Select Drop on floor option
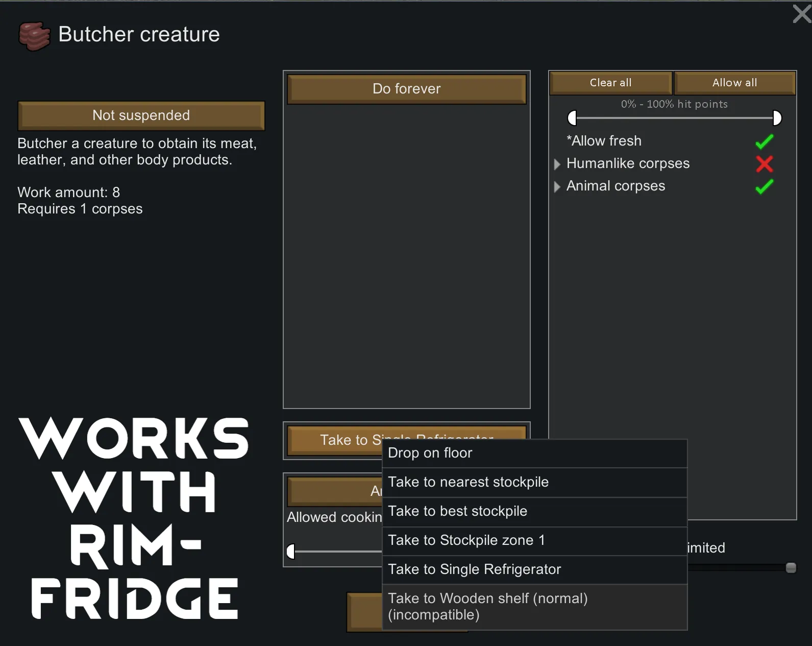 [534, 453]
